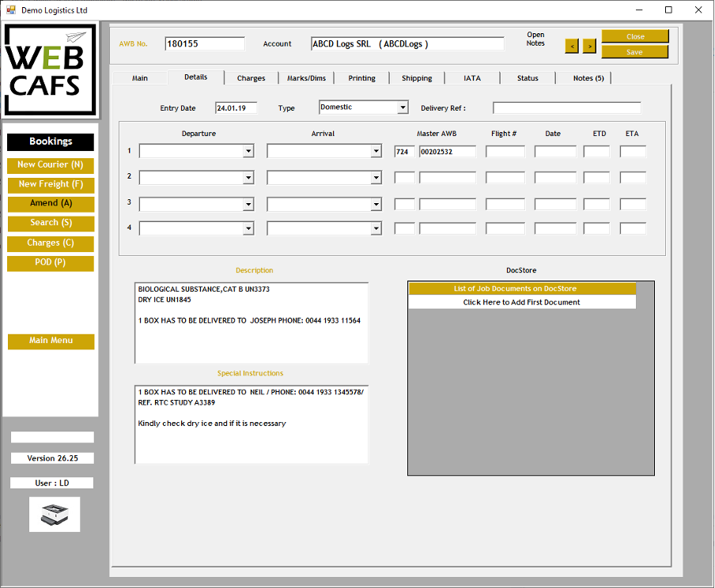Open Search (S) in the Bookings sidebar
The width and height of the screenshot is (715, 588).
click(x=51, y=224)
